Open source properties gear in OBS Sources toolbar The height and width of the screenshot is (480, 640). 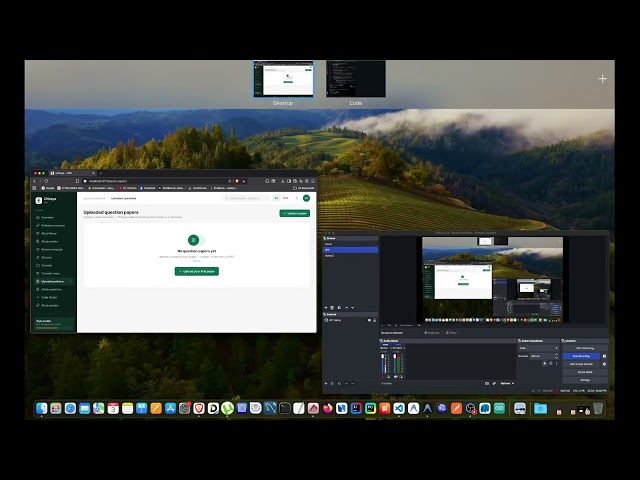pyautogui.click(x=339, y=383)
